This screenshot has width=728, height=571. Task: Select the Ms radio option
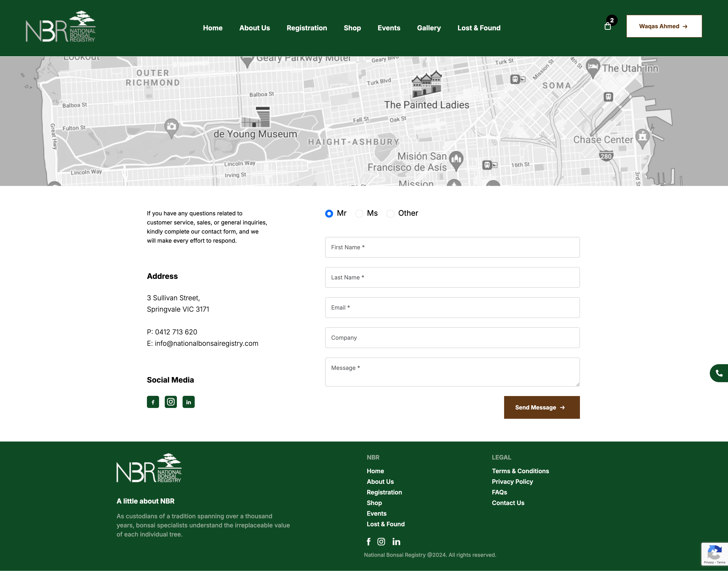coord(359,214)
